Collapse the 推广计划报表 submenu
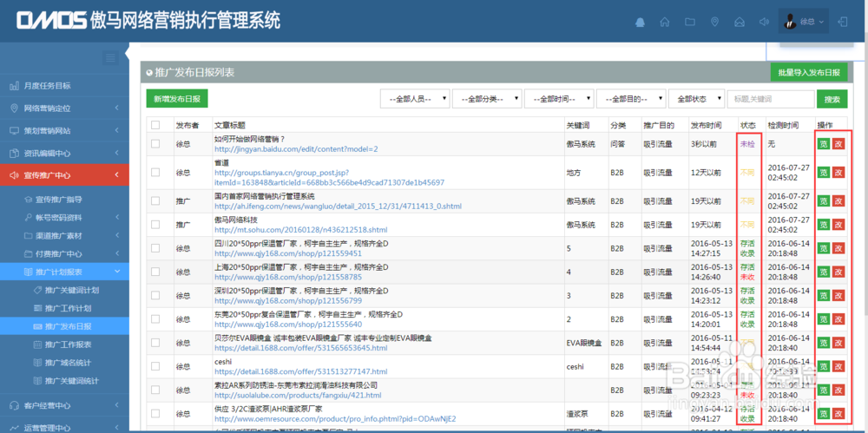Viewport: 868px width, 433px height. pos(64,272)
